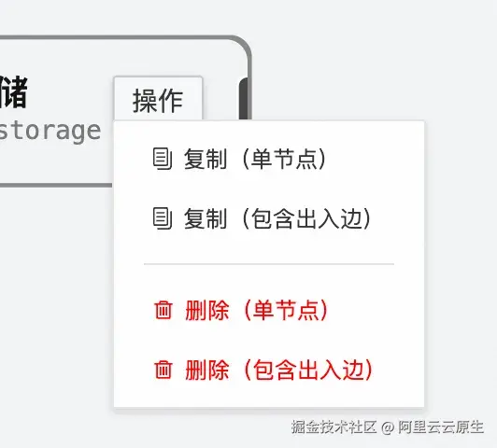Select the red 删除（单节点） entry text
This screenshot has height=448, width=497.
pos(257,310)
